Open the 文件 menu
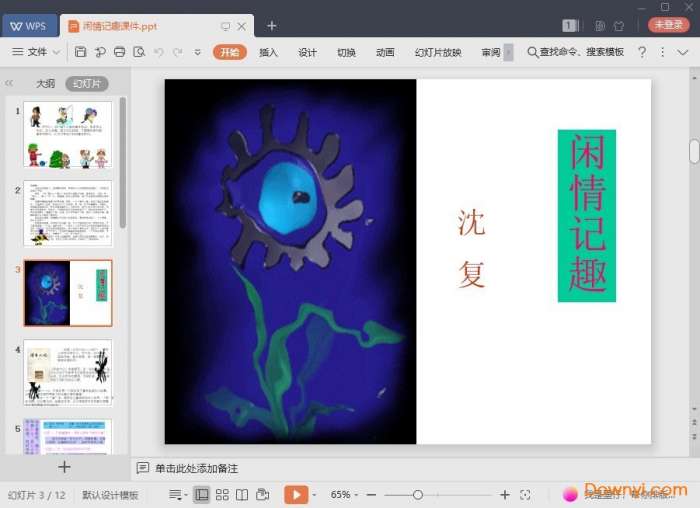700x508 pixels. pyautogui.click(x=37, y=52)
